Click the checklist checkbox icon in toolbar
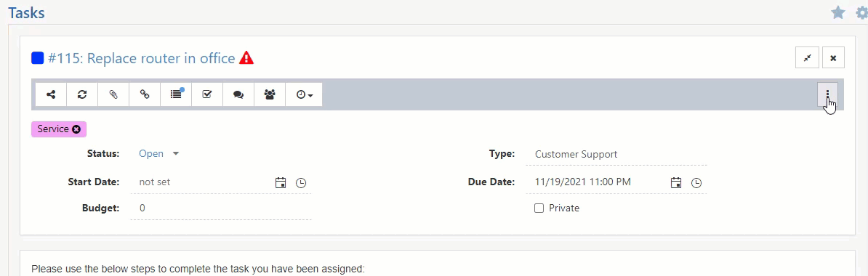Viewport: 868px width, 276px height. 207,94
